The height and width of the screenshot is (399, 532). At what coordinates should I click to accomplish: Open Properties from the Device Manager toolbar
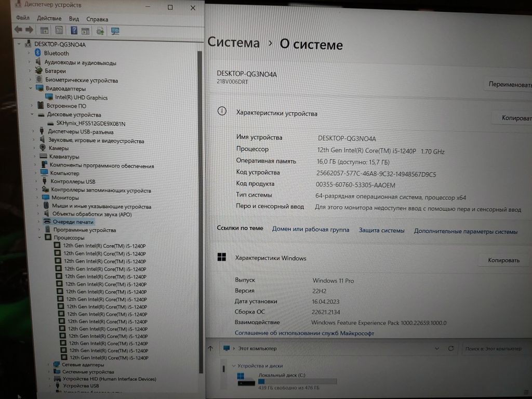point(59,31)
